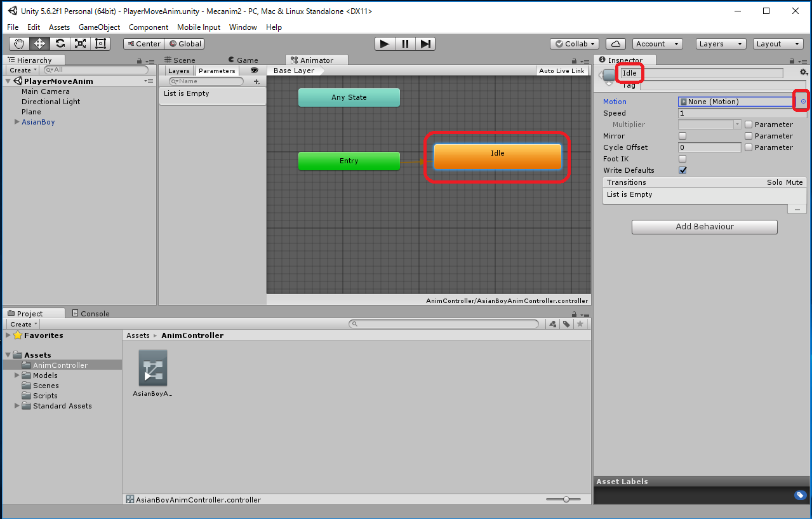
Task: Click the Step frame button
Action: click(425, 44)
